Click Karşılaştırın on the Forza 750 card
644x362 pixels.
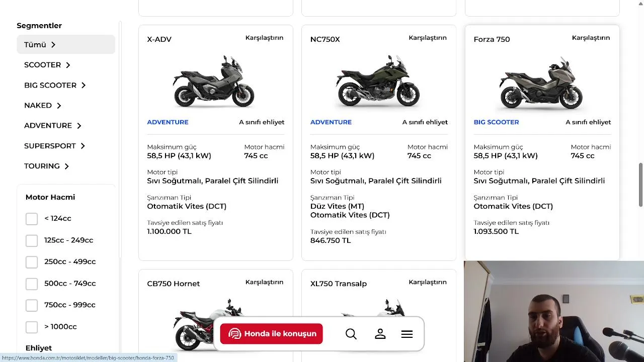(591, 38)
